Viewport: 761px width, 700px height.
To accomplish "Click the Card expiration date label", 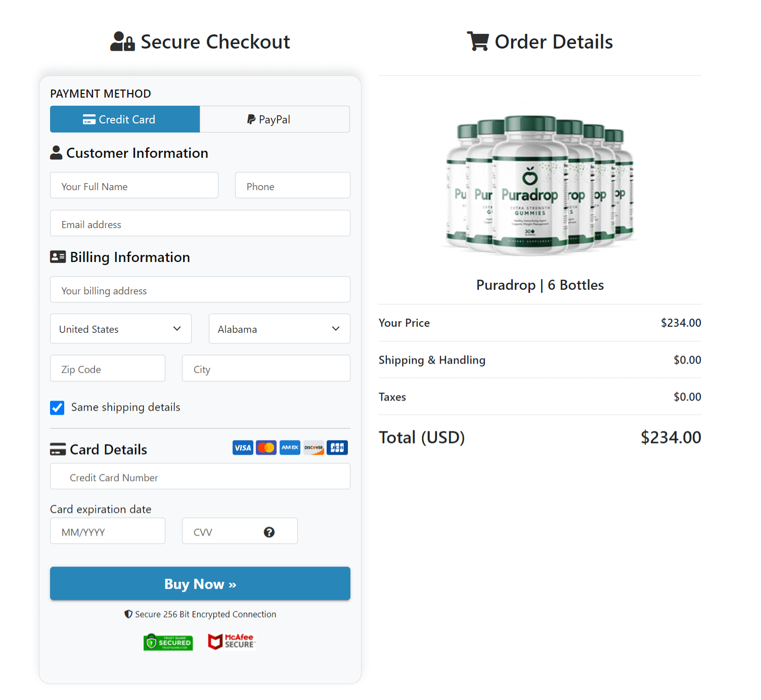I will [x=101, y=509].
